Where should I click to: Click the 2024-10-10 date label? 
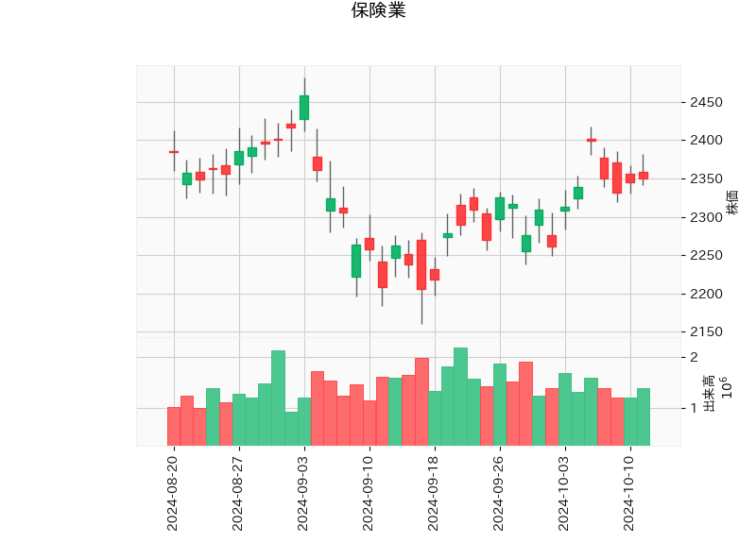[628, 494]
